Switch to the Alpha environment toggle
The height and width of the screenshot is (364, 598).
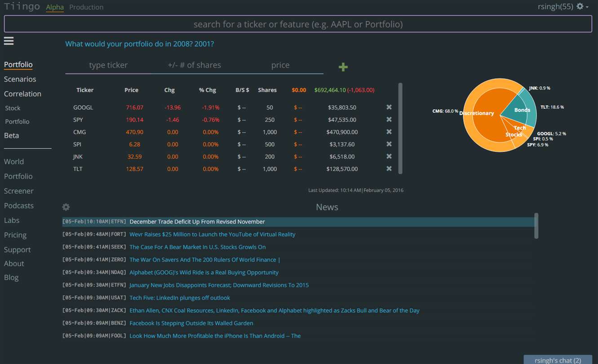pyautogui.click(x=55, y=7)
